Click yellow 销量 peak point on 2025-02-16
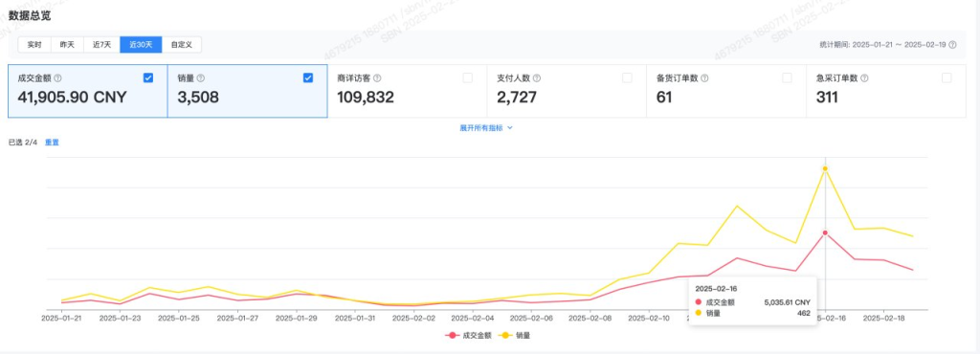Image resolution: width=980 pixels, height=354 pixels. [825, 168]
